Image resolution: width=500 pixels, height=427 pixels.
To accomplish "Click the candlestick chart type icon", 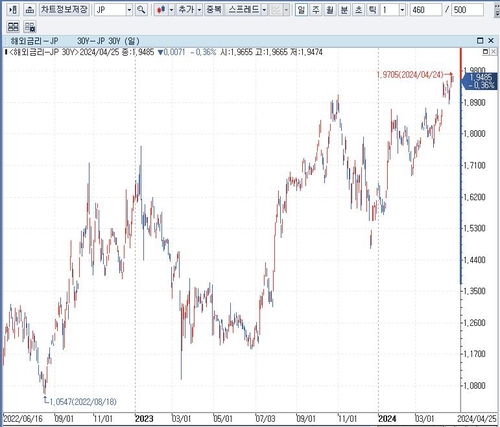I will (x=161, y=10).
